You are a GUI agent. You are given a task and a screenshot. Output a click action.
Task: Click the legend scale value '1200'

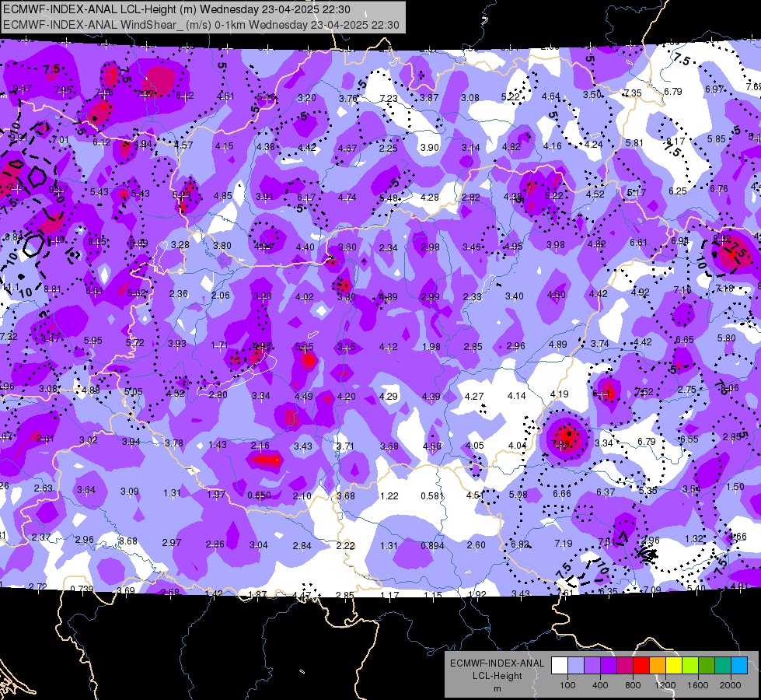tap(665, 685)
